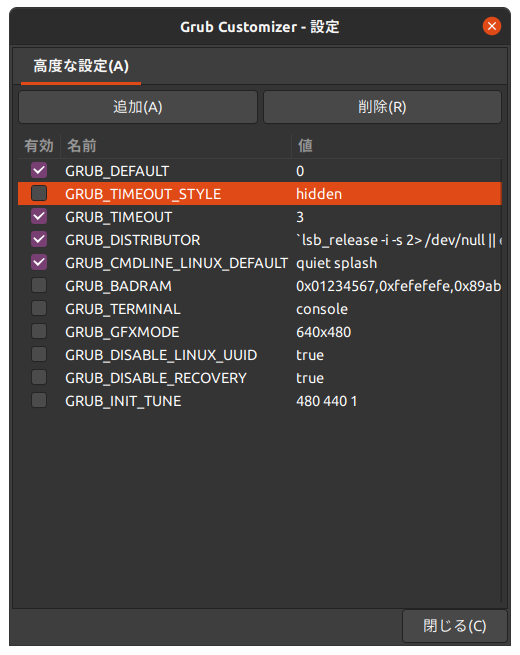
Task: Enable the GRUB_BADRAM checkbox
Action: click(39, 285)
